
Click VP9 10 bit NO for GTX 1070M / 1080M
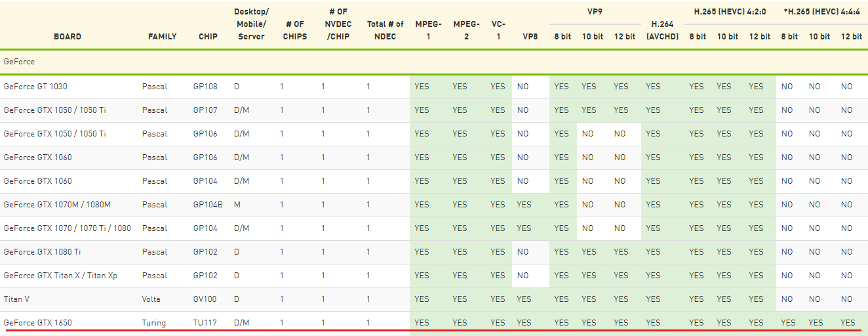click(588, 205)
